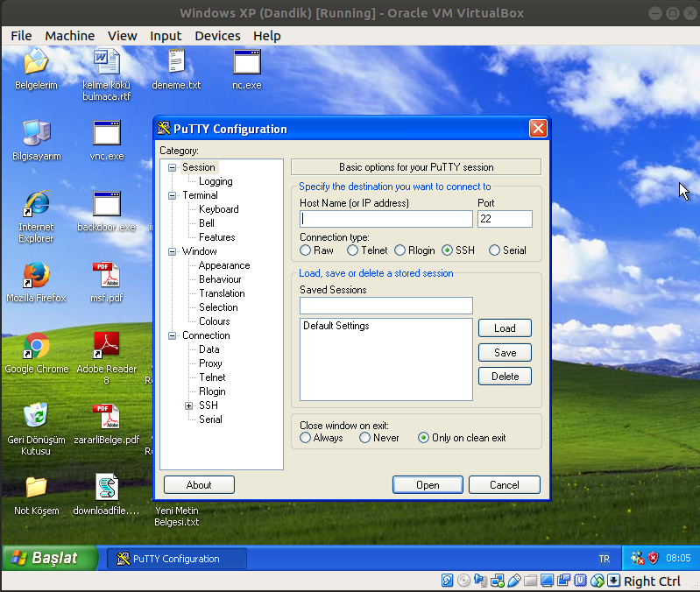The height and width of the screenshot is (592, 700).
Task: Click VirtualBox display status icon
Action: (547, 581)
